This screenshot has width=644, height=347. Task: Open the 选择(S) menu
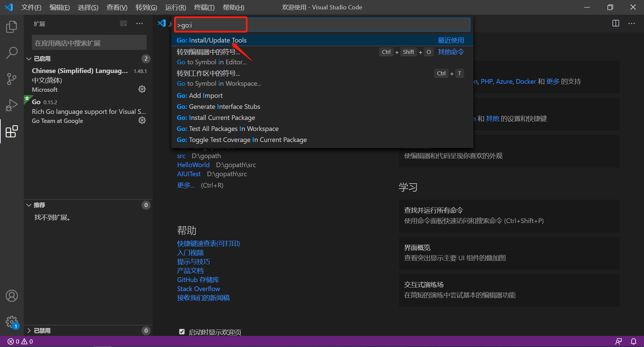pyautogui.click(x=88, y=7)
